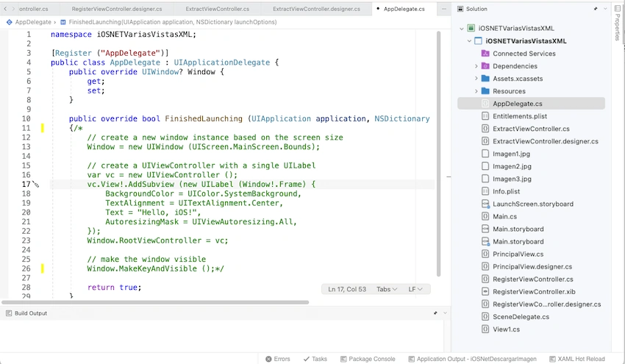This screenshot has width=625, height=364.
Task: Click FinishedLaunching method in the breadcrumb
Action: coord(173,22)
